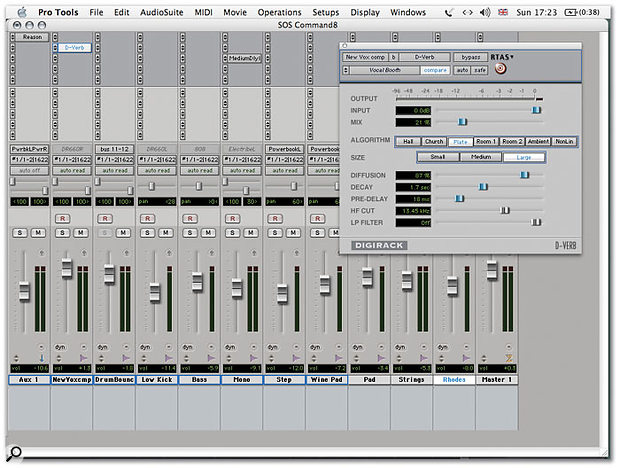Click the group arrow icon above Bass fader

coord(212,252)
